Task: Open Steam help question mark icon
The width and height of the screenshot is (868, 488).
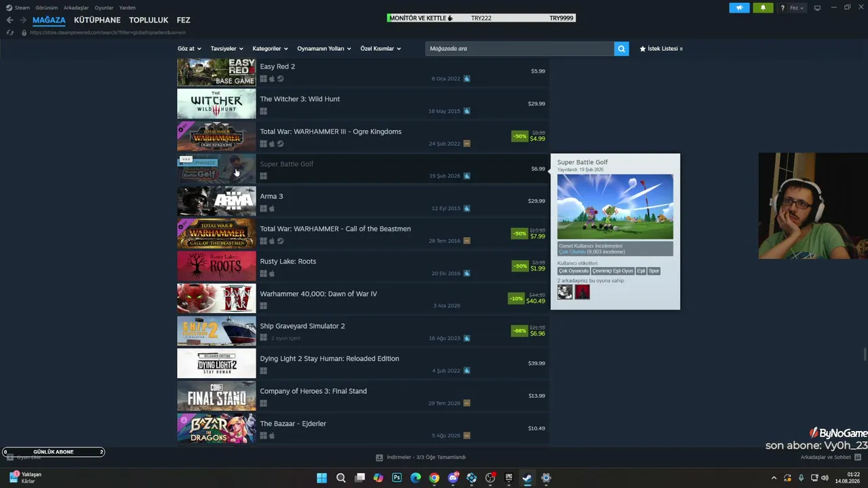Action: (783, 8)
